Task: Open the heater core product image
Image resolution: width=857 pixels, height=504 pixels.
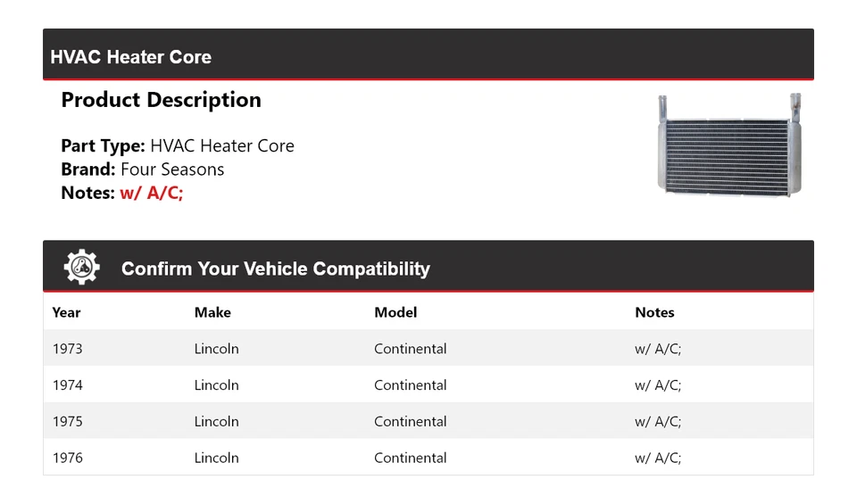Action: tap(729, 144)
